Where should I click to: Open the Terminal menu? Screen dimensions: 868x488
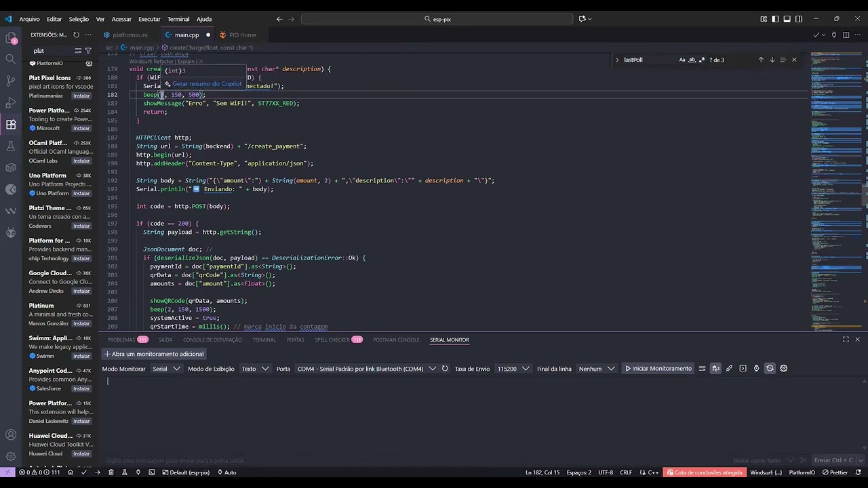(x=178, y=19)
